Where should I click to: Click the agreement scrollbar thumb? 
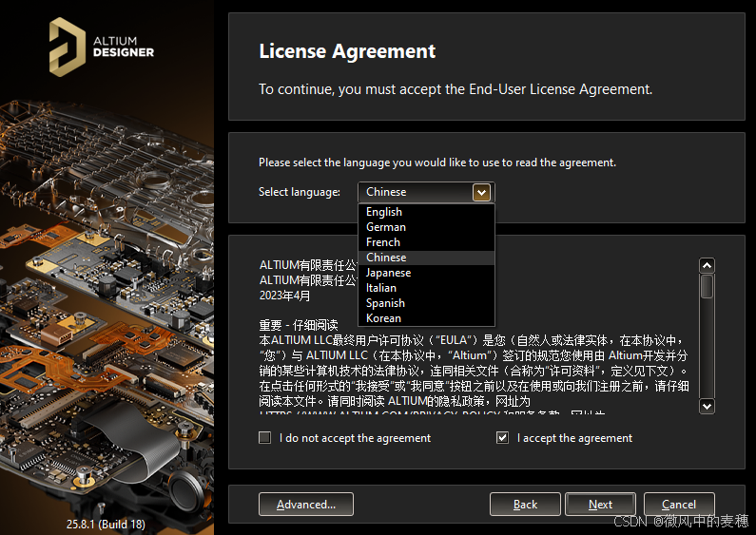click(707, 286)
